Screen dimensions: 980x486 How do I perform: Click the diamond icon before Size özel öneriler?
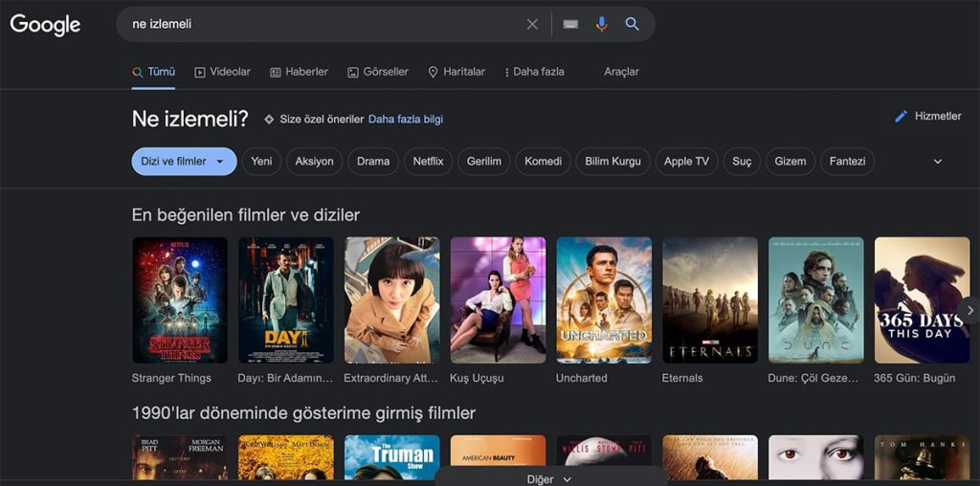[269, 120]
